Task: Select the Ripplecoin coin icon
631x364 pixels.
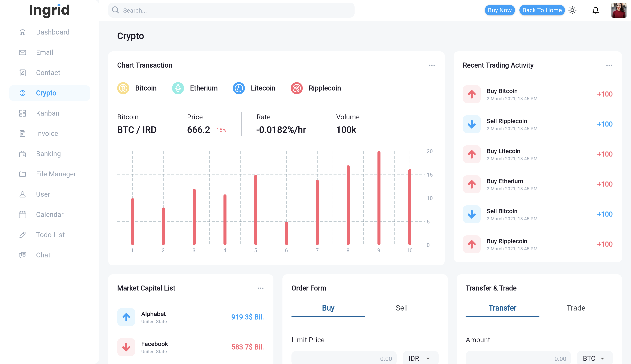Action: (297, 88)
